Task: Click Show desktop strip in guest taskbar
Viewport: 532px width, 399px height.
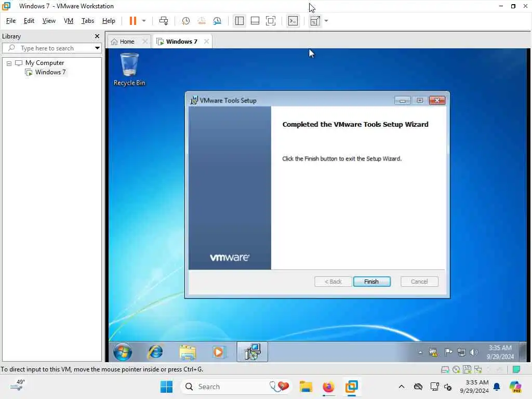Action: point(523,352)
